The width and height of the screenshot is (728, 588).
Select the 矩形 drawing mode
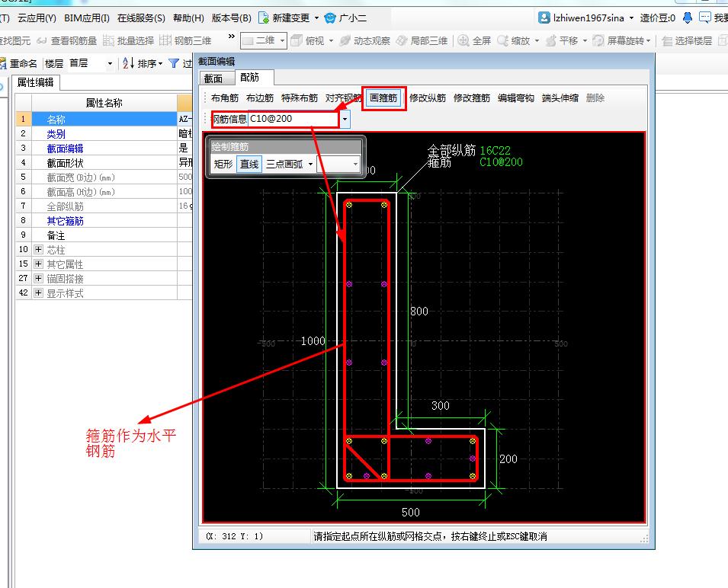pyautogui.click(x=223, y=165)
